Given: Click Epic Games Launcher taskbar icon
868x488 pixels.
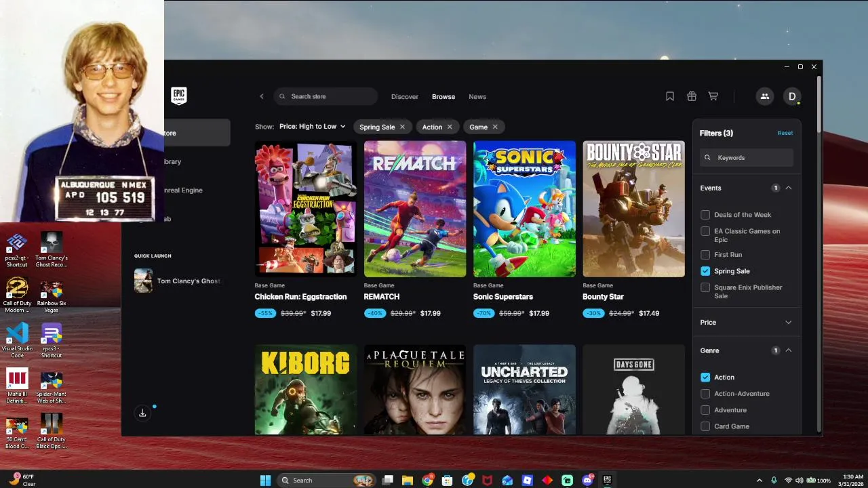Looking at the screenshot, I should [608, 480].
